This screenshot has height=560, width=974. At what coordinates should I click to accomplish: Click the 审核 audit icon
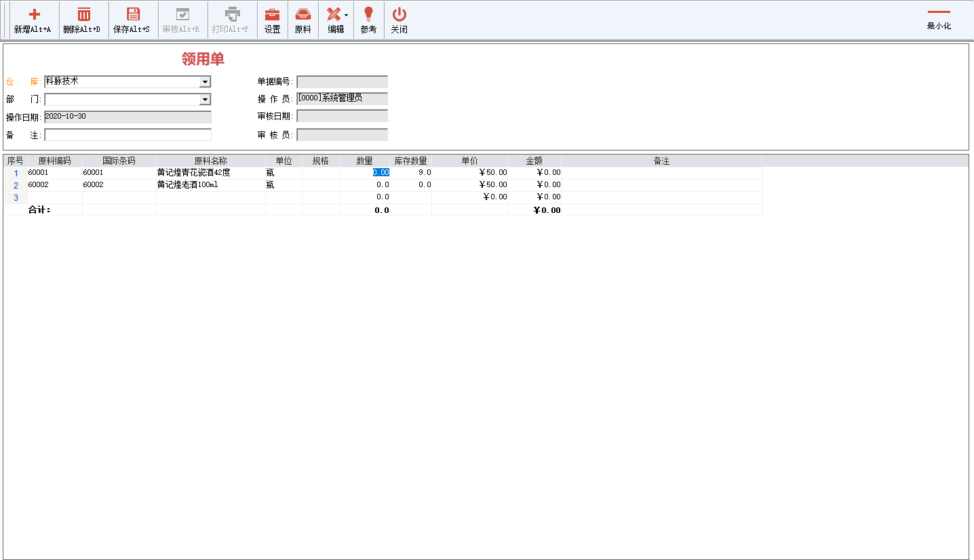[x=182, y=14]
